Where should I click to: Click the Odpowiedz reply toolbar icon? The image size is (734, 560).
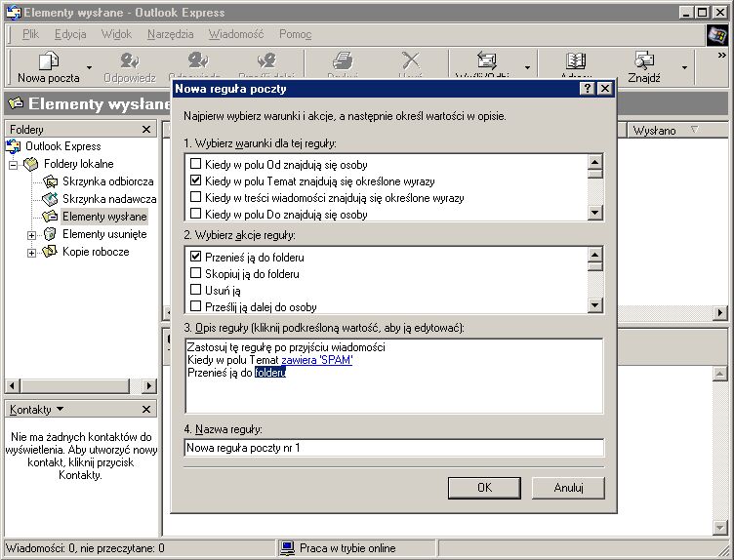(129, 60)
